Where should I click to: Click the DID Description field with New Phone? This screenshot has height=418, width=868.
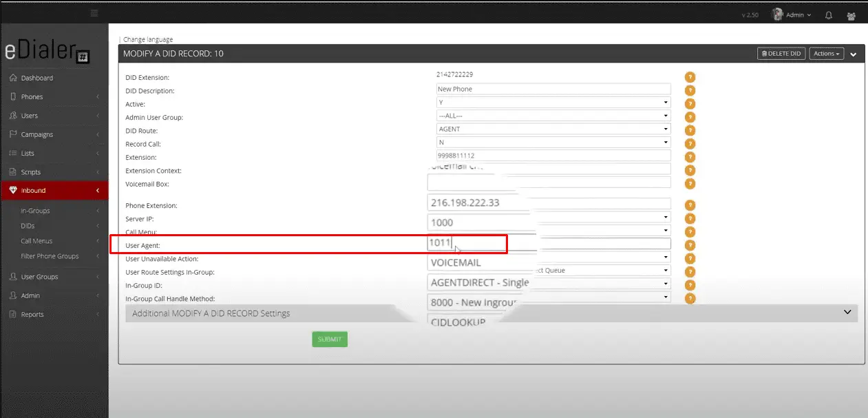point(553,89)
